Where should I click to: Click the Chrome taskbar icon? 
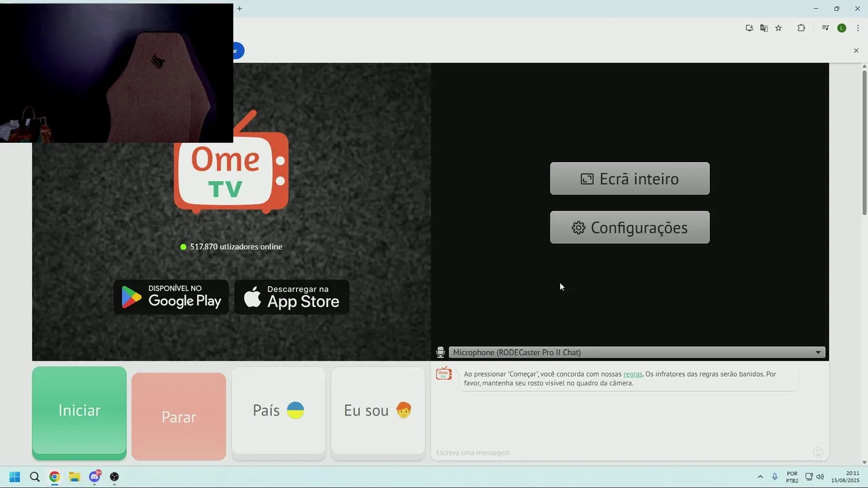point(54,476)
